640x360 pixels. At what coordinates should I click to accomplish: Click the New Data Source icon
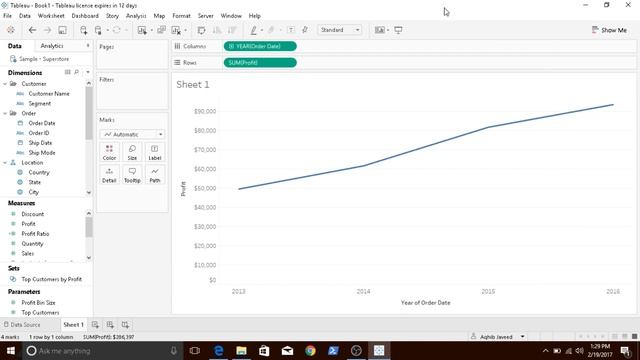[x=84, y=30]
